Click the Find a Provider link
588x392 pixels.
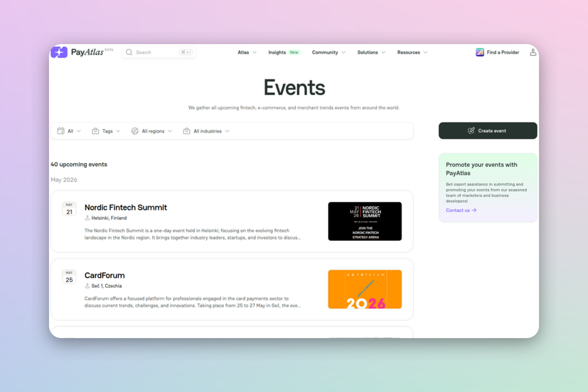(x=497, y=52)
